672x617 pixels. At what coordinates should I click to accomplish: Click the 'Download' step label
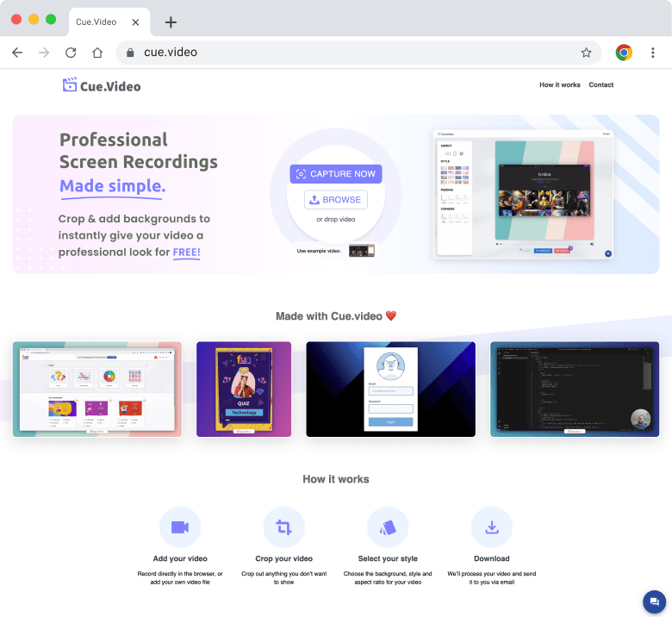tap(492, 558)
